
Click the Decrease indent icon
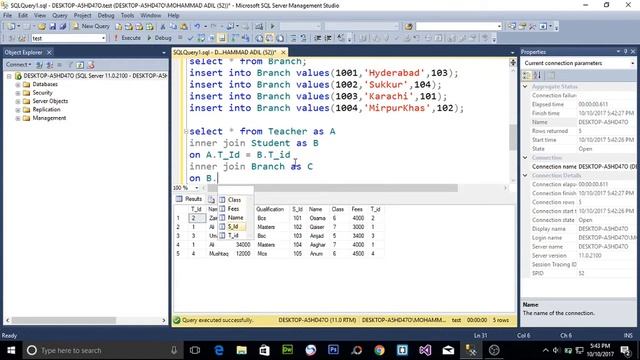pyautogui.click(x=318, y=38)
